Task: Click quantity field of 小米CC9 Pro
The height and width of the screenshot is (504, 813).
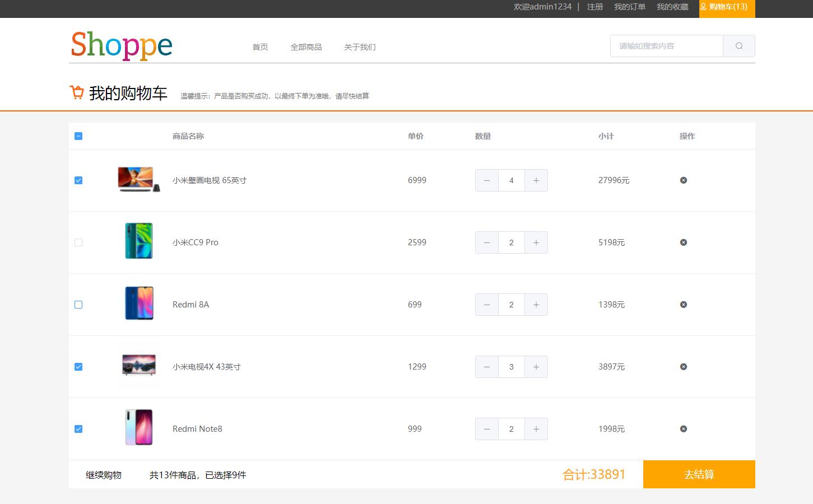Action: point(512,242)
